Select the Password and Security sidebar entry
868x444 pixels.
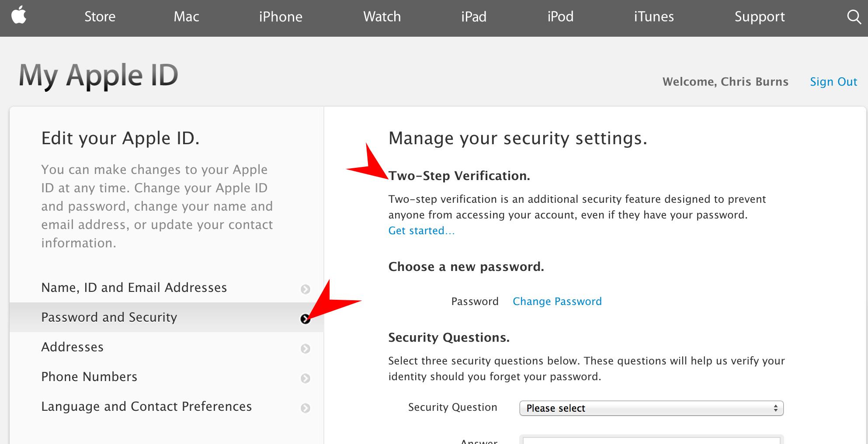(x=109, y=317)
